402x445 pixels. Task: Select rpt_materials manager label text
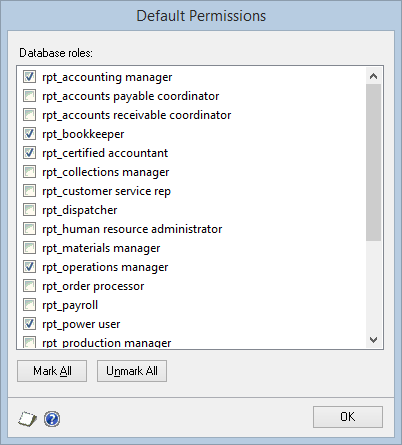(x=101, y=248)
